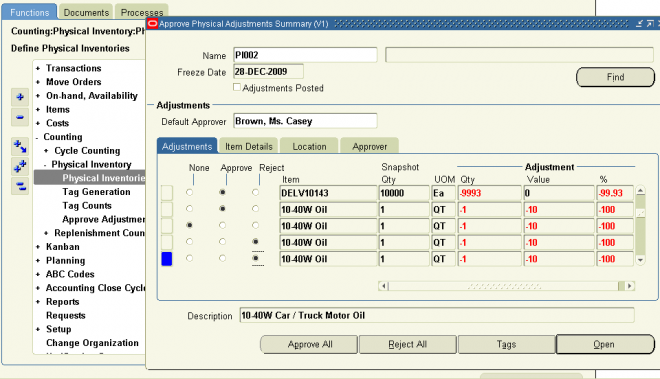Image resolution: width=660 pixels, height=379 pixels.
Task: Click the collapse all nodes icon
Action: click(20, 186)
